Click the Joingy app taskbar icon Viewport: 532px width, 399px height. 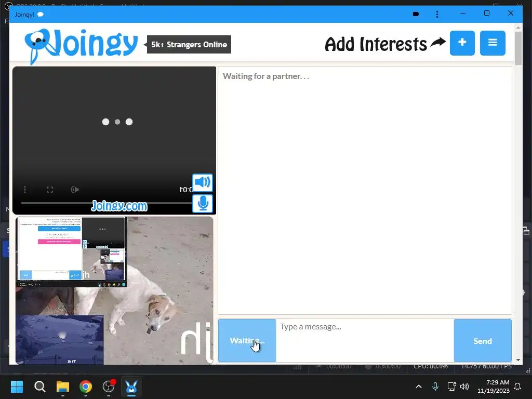131,387
